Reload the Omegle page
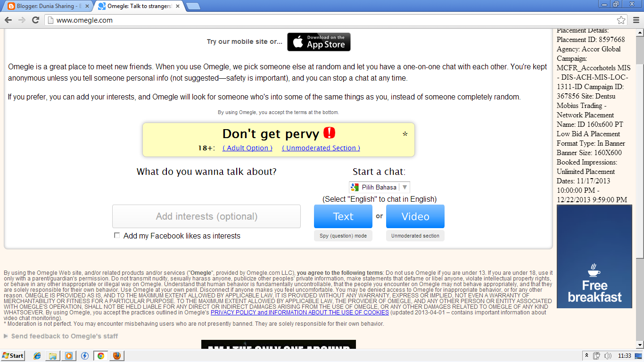The height and width of the screenshot is (362, 644). [x=35, y=20]
